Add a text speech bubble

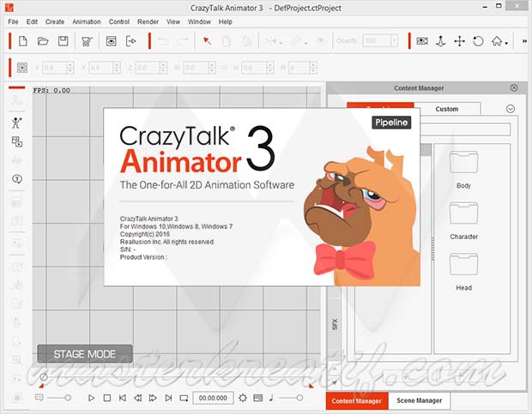(17, 179)
